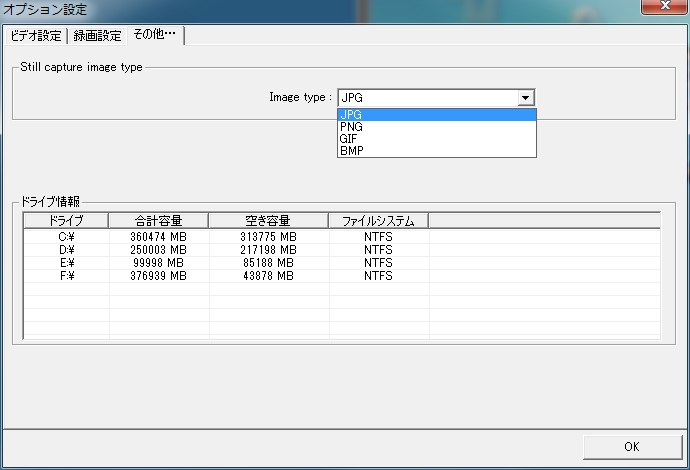Screen dimensions: 690x470
Task: Click the 合計容量 column header
Action: point(158,221)
